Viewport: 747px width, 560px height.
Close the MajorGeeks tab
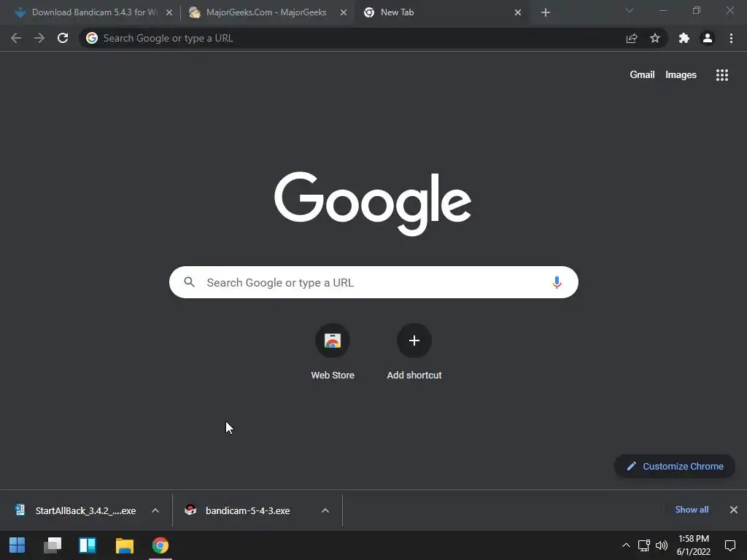pyautogui.click(x=344, y=13)
